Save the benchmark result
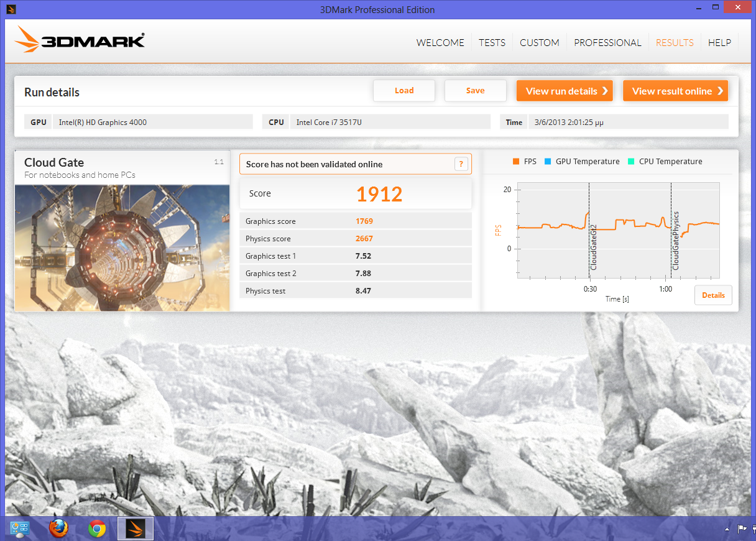The height and width of the screenshot is (541, 756). click(475, 91)
